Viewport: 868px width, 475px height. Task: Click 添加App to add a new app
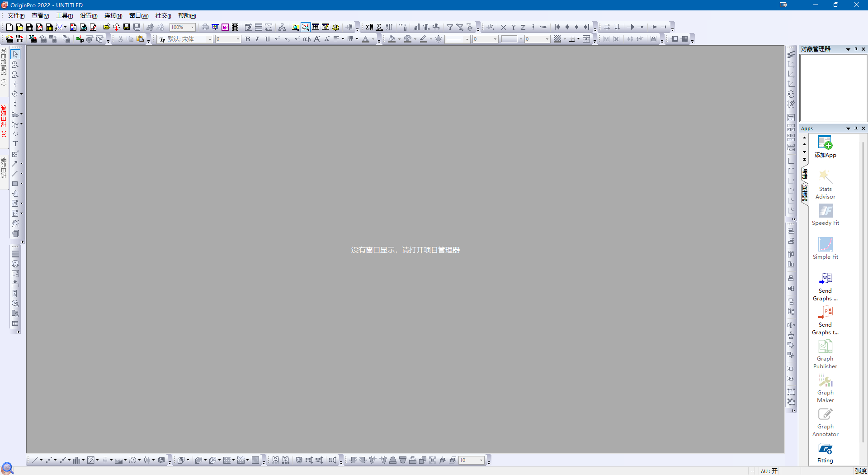pos(825,147)
